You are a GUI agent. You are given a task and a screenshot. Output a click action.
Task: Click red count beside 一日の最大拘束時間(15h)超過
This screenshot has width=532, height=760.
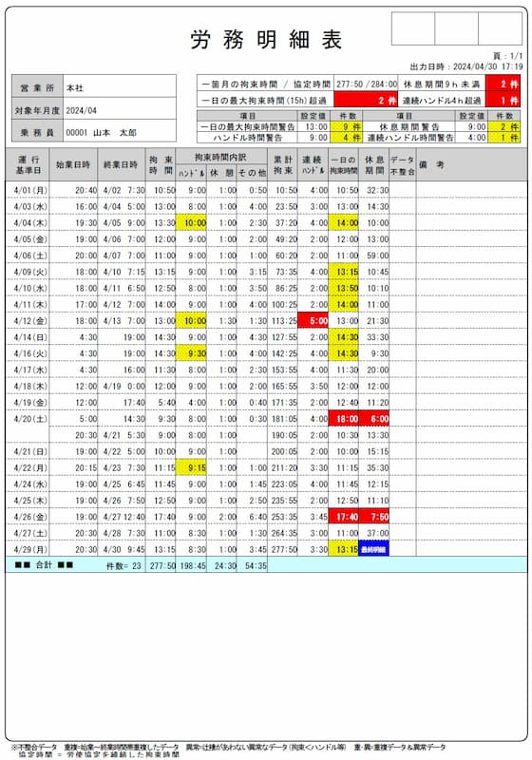(366, 100)
